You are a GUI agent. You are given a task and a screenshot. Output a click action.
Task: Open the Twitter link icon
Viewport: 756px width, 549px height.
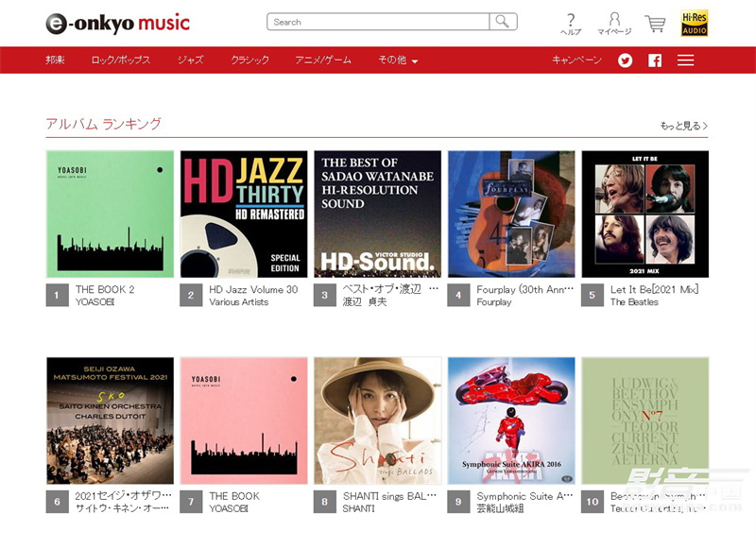point(626,60)
